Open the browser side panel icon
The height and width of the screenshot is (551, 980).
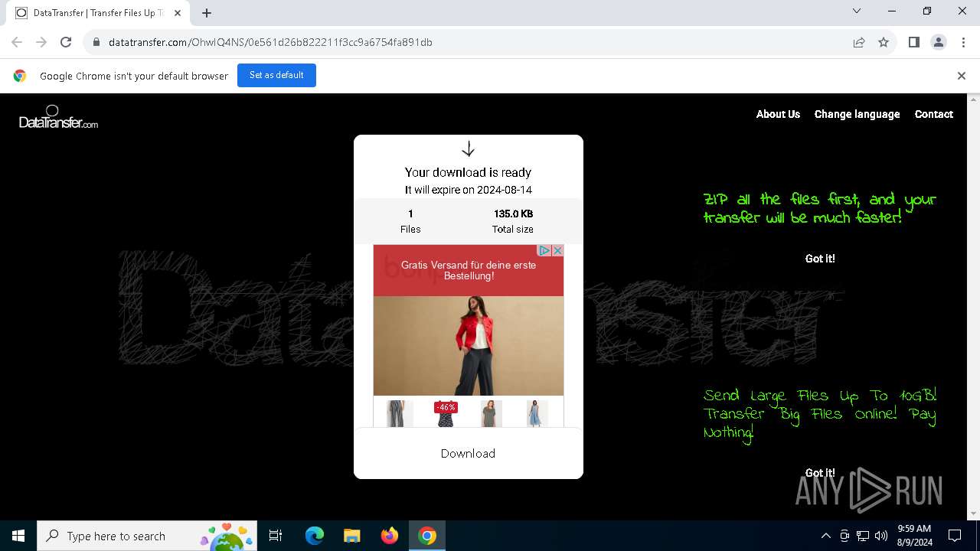pos(913,42)
